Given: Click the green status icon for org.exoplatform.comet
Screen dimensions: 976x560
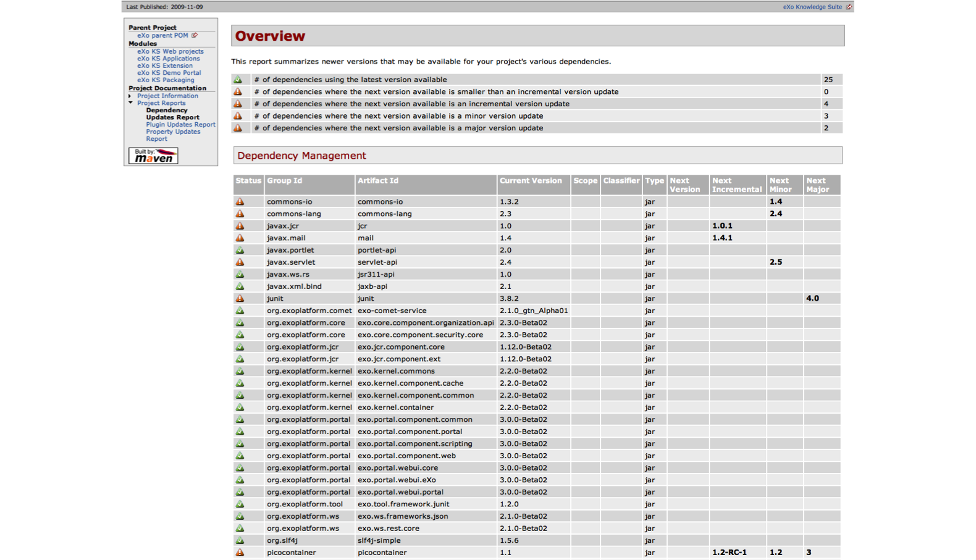Looking at the screenshot, I should pyautogui.click(x=240, y=311).
